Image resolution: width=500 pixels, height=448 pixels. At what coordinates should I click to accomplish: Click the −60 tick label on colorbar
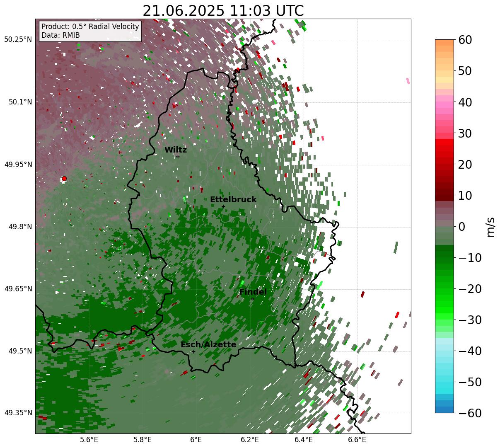click(470, 413)
